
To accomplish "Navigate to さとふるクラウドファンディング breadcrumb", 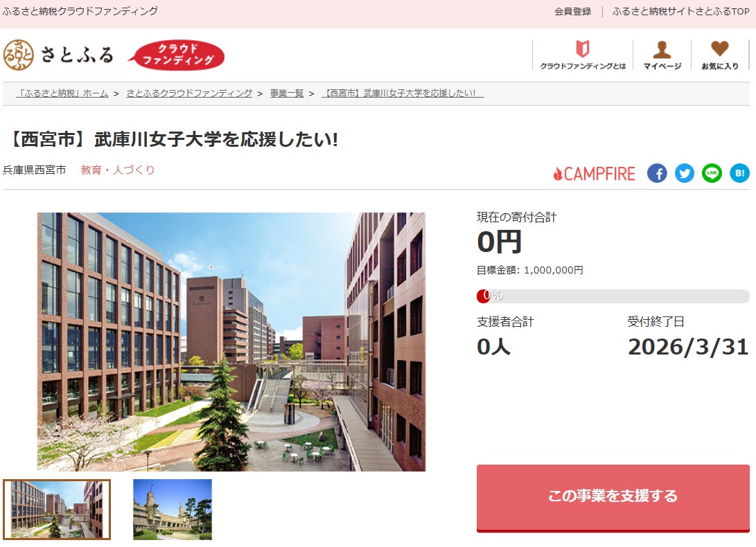I will (189, 93).
